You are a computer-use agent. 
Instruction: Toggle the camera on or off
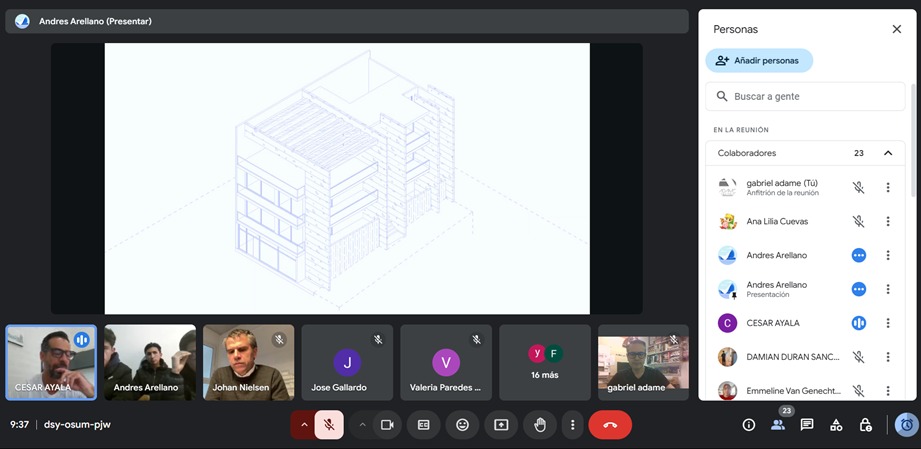tap(387, 425)
